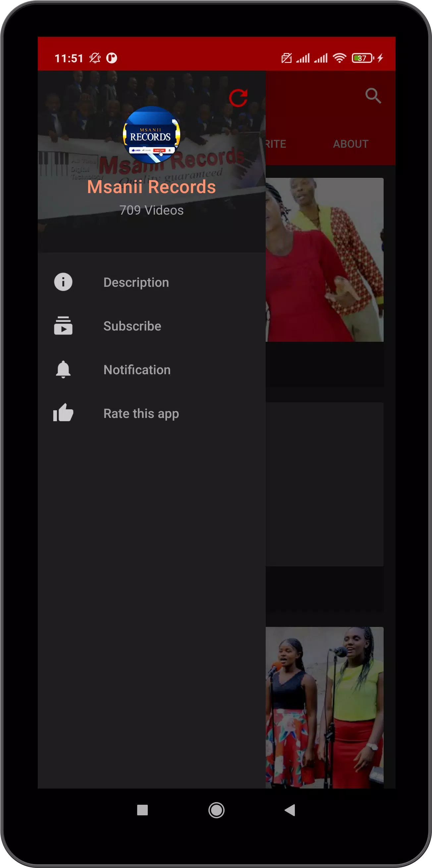
Task: Tap the thumbs-up Rate icon
Action: (x=63, y=413)
